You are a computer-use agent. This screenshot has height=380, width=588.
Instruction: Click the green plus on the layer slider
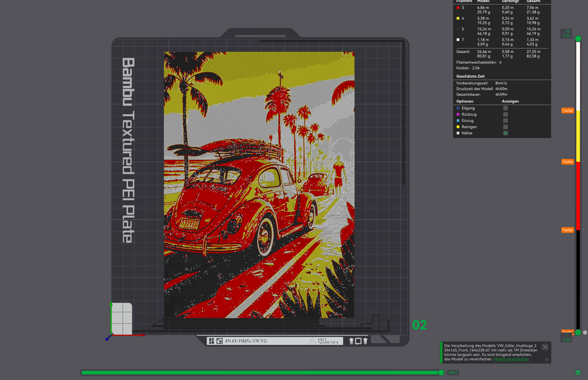pos(578,332)
